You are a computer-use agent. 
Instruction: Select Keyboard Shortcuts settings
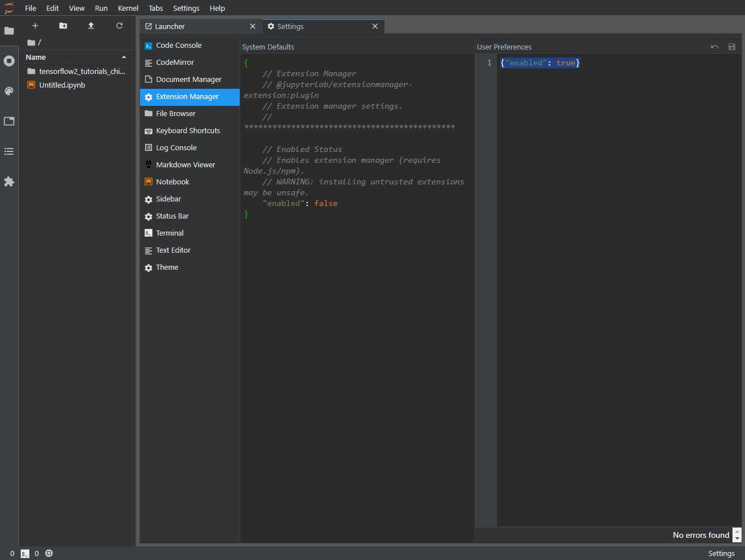(188, 131)
